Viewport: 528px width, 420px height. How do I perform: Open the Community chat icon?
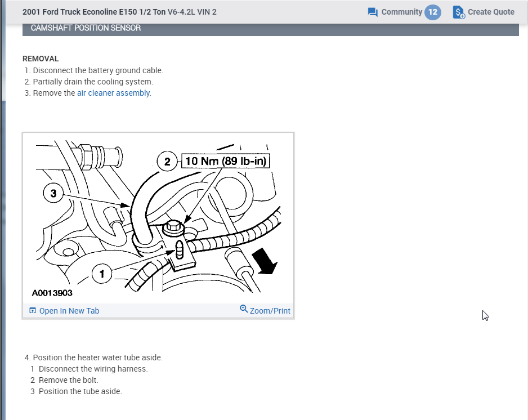click(373, 12)
